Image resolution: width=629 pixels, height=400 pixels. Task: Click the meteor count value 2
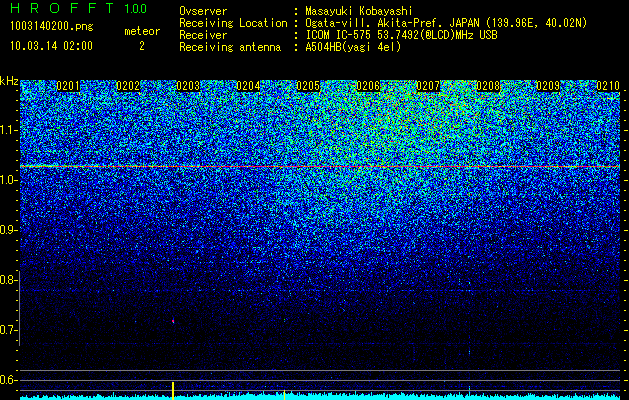[142, 46]
